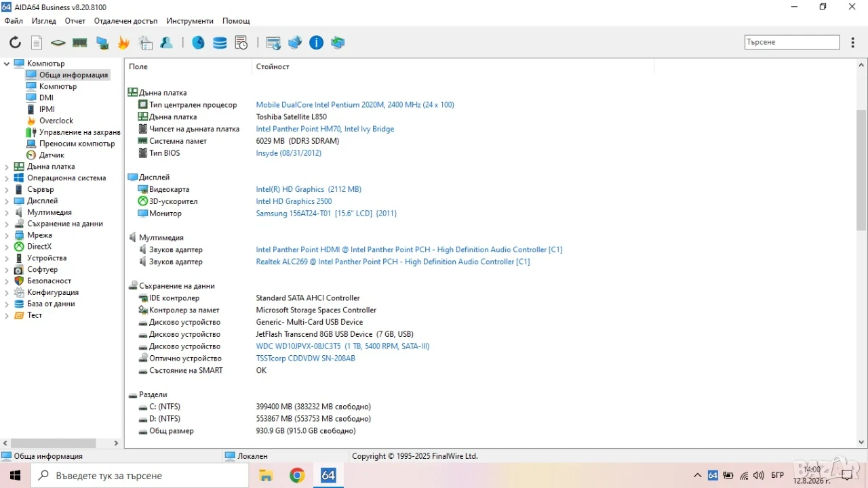Expand the Операционна система tree node

pyautogui.click(x=7, y=178)
